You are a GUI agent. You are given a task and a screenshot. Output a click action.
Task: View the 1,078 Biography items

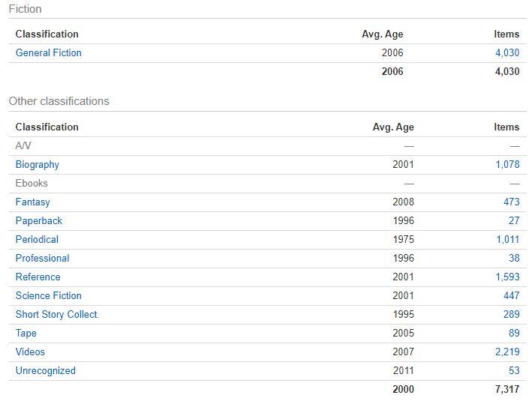pos(506,165)
